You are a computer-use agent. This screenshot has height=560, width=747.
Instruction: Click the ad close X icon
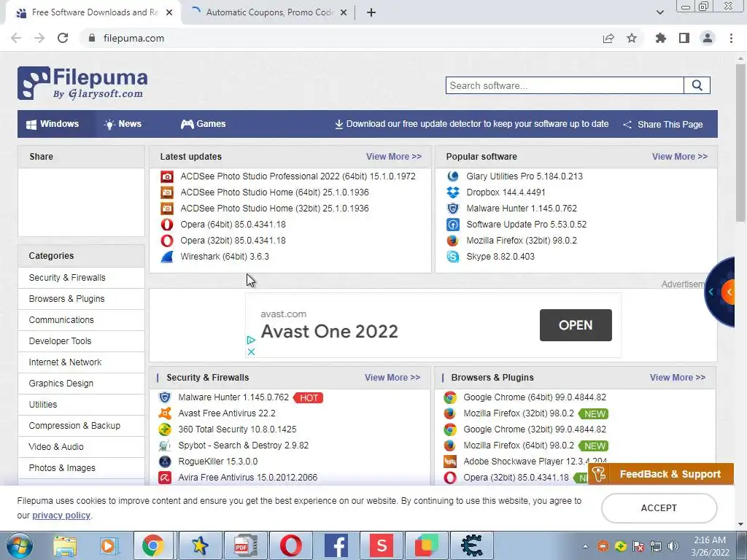coord(251,352)
